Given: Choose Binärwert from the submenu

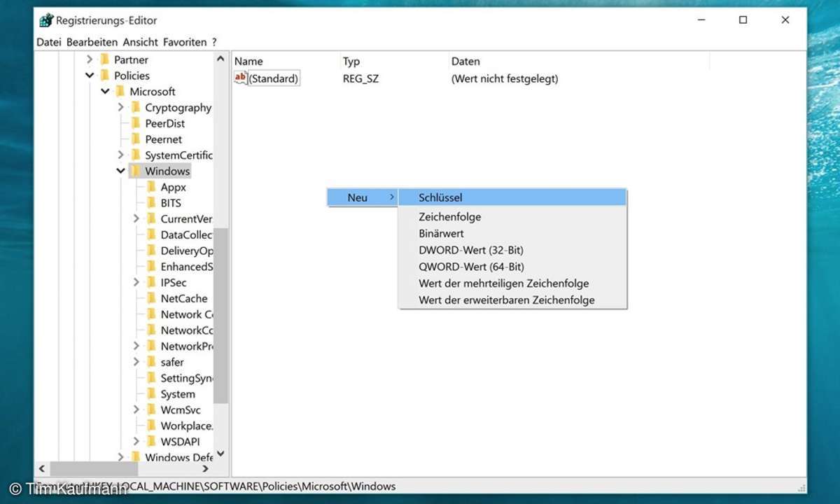Looking at the screenshot, I should pyautogui.click(x=512, y=234).
